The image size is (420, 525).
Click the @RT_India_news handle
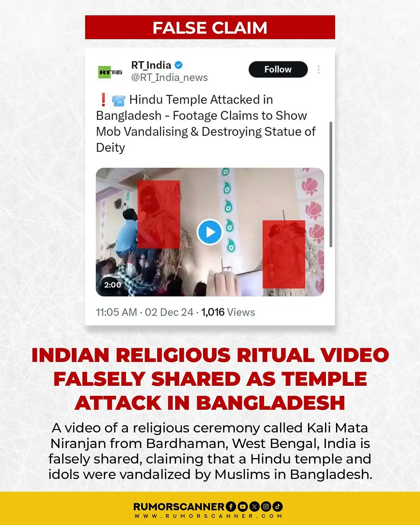[170, 78]
